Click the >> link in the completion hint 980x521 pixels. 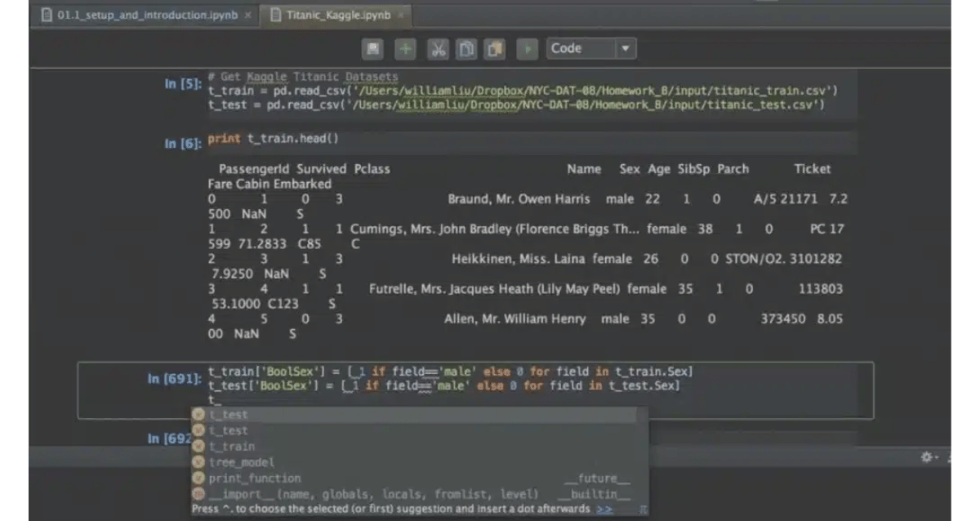click(x=604, y=509)
